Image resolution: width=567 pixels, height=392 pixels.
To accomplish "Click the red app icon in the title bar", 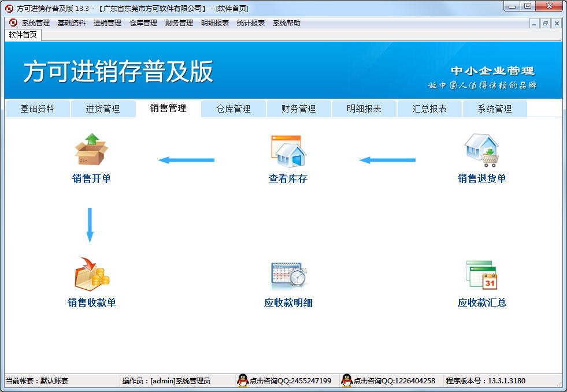I will (9, 8).
